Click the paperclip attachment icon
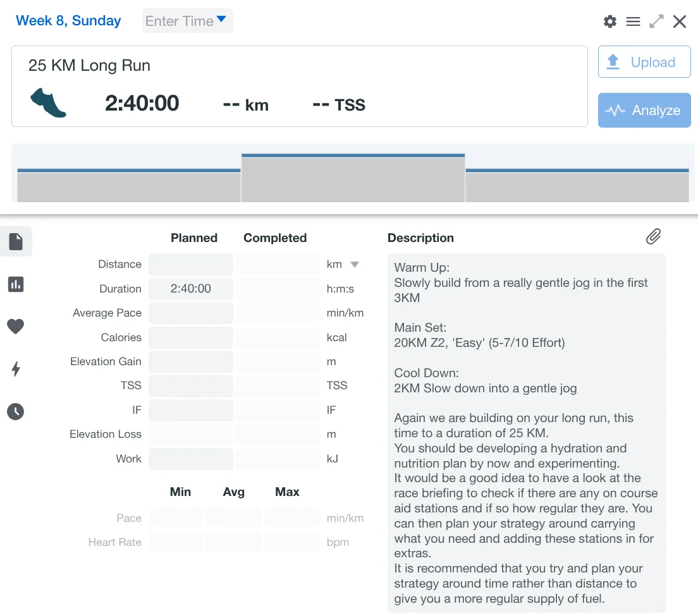This screenshot has height=616, width=698. point(653,237)
